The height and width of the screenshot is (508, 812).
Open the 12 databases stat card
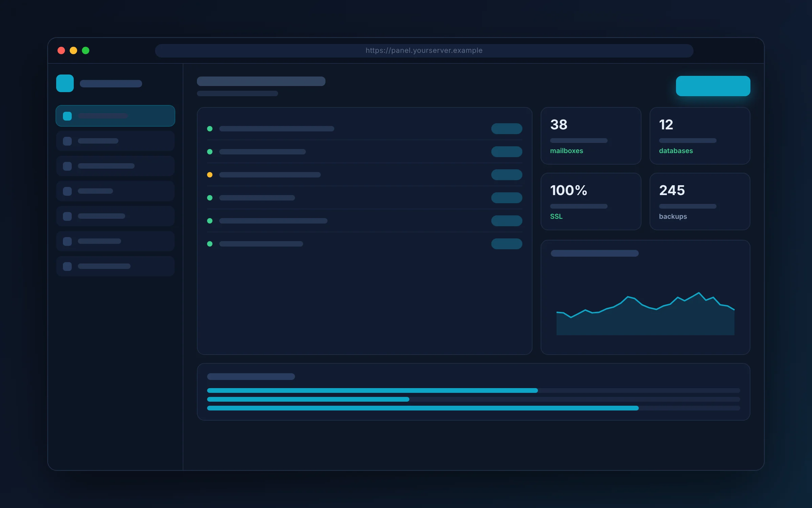[x=700, y=136]
